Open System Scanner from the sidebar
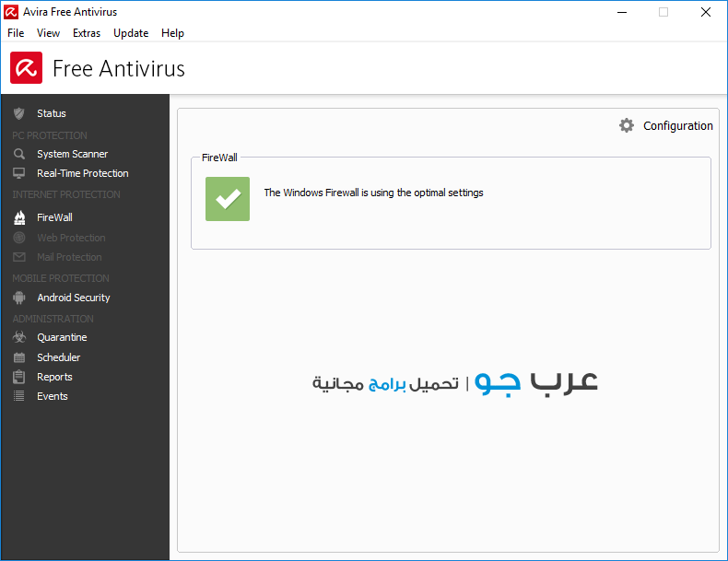Screen dimensions: 728x561 (73, 154)
